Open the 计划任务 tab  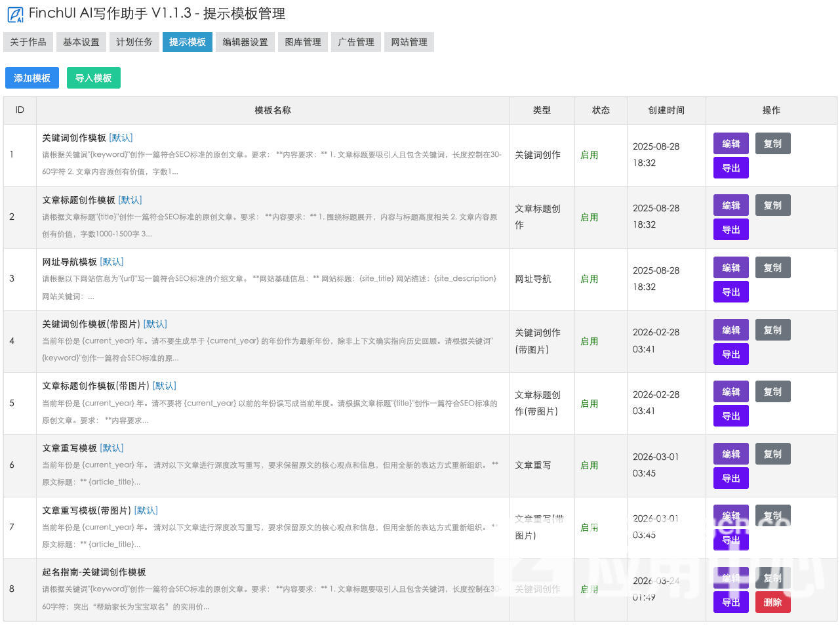134,42
